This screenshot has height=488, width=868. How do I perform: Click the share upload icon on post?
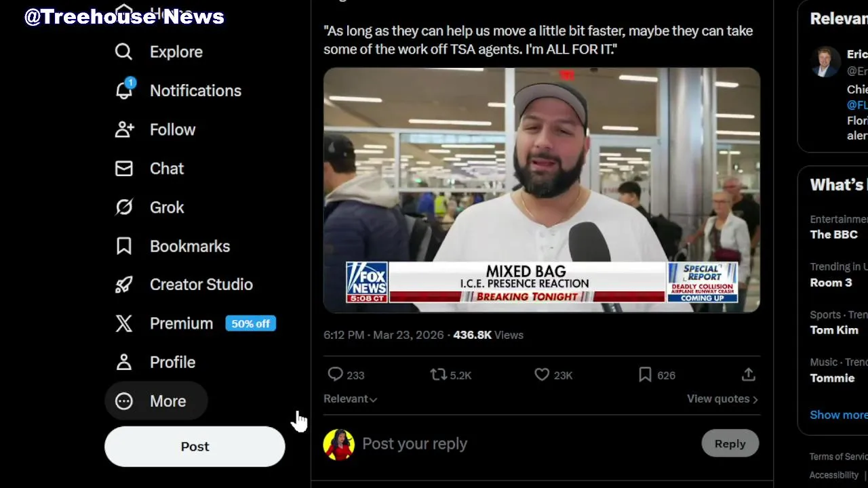click(748, 374)
